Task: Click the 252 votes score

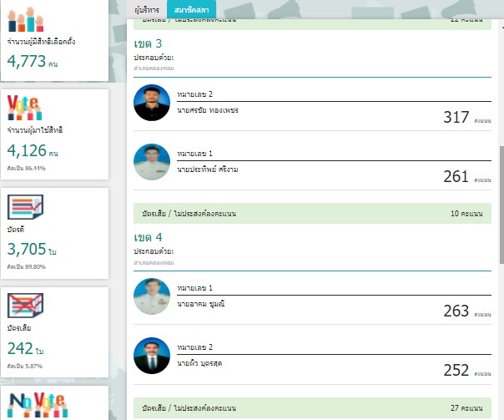Action: tap(456, 370)
